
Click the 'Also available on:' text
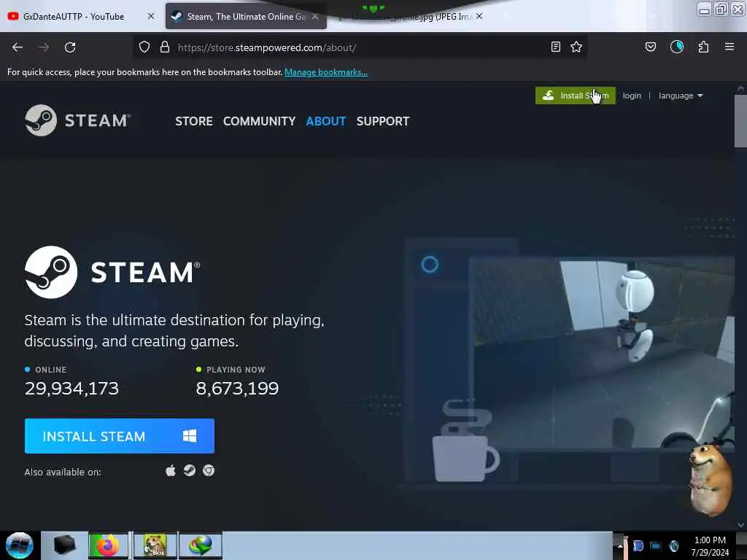[x=63, y=472]
